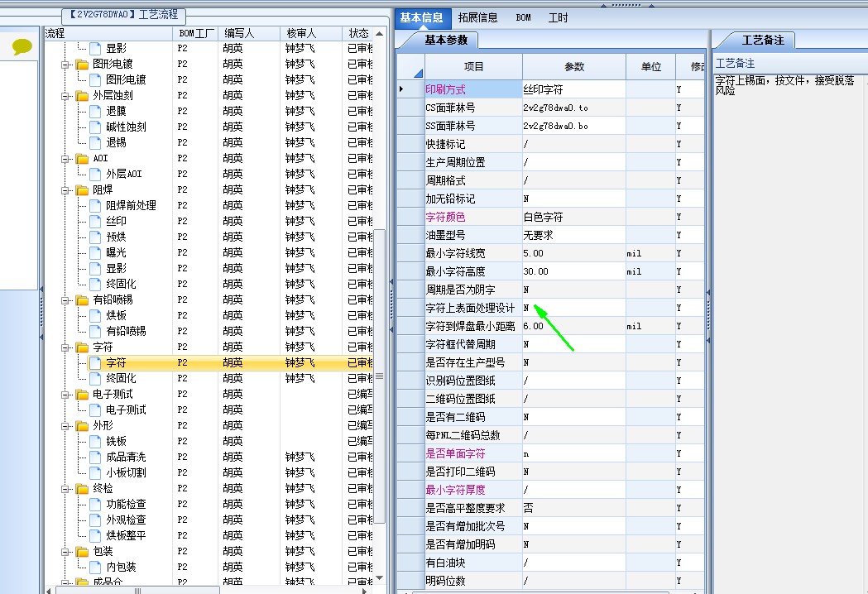Click the document icon beside 功能检查

pyautogui.click(x=95, y=505)
